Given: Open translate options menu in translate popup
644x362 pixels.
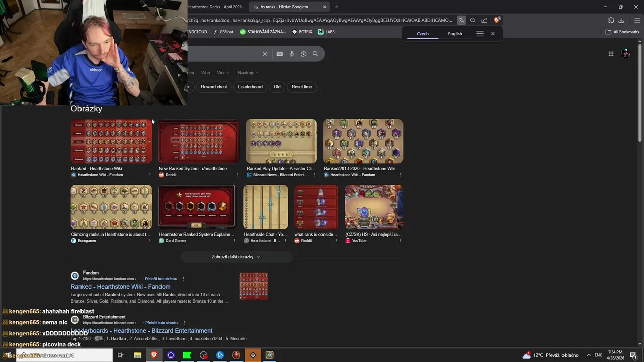Looking at the screenshot, I should [x=480, y=34].
